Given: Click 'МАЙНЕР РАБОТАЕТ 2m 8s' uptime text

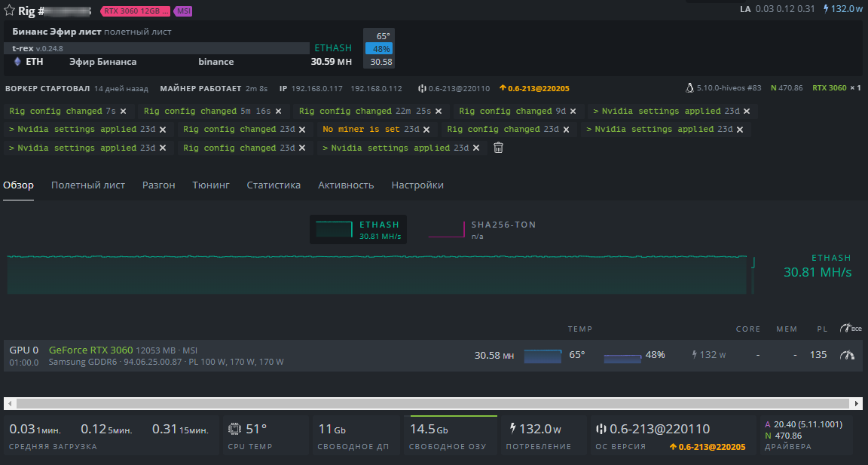Looking at the screenshot, I should [214, 89].
